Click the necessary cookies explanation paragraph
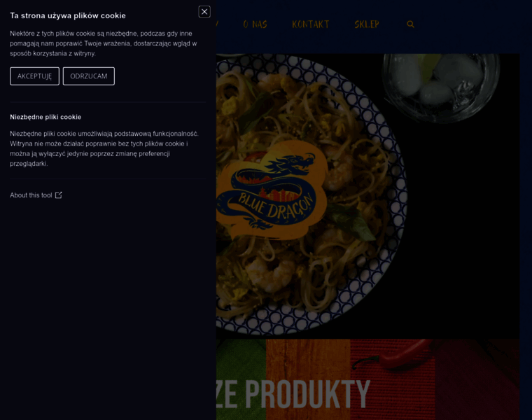532x420 pixels. tap(104, 148)
